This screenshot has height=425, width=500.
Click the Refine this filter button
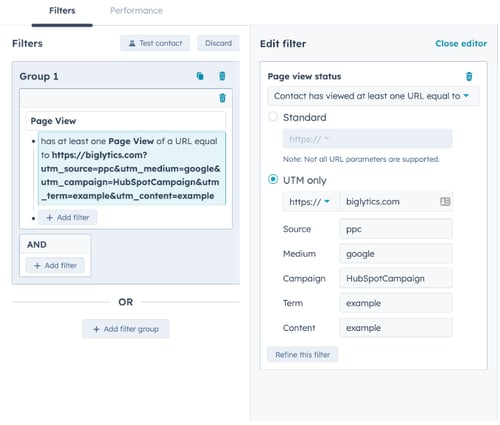point(303,355)
